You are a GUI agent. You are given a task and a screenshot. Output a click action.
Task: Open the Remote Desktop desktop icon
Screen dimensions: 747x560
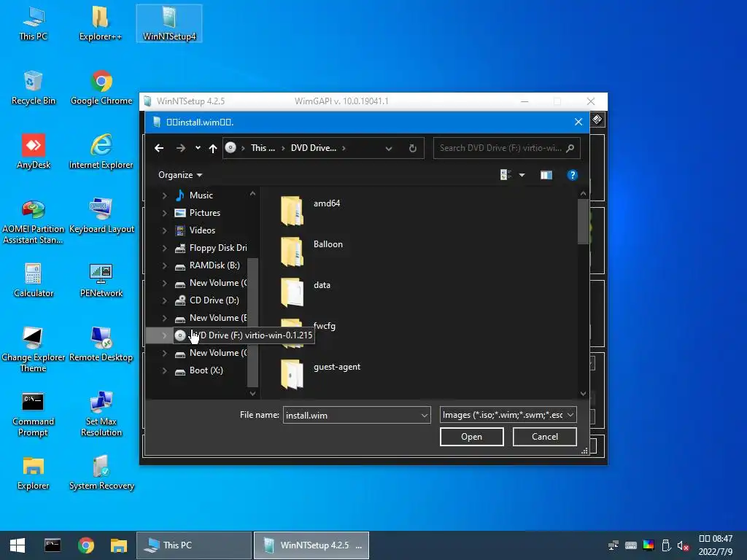[x=101, y=345]
